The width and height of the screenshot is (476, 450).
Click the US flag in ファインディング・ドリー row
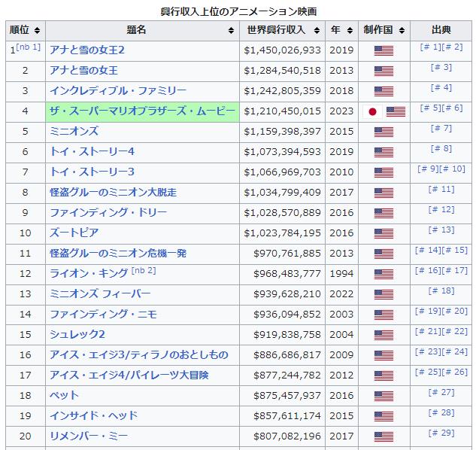(x=384, y=213)
